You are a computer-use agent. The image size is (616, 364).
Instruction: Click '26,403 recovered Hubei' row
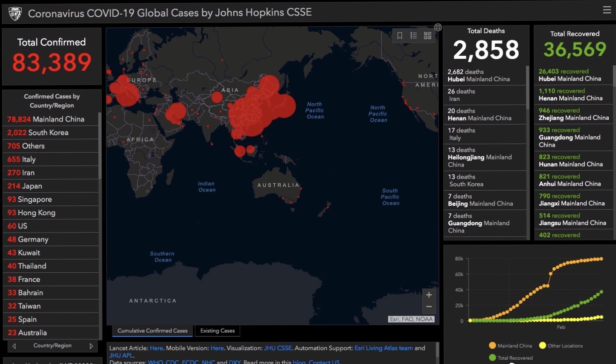coord(574,75)
